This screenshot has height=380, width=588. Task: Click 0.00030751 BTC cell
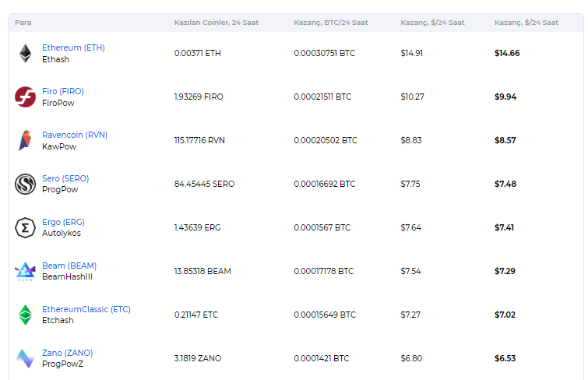325,53
